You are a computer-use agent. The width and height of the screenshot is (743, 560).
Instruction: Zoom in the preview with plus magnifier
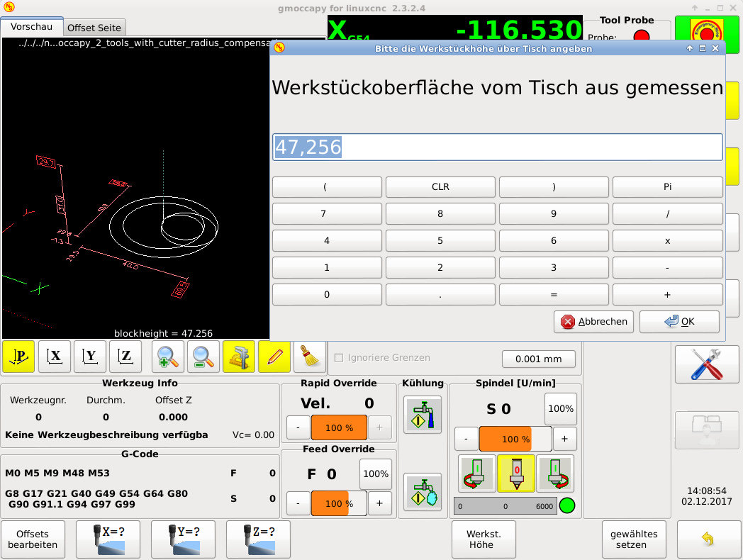click(168, 357)
